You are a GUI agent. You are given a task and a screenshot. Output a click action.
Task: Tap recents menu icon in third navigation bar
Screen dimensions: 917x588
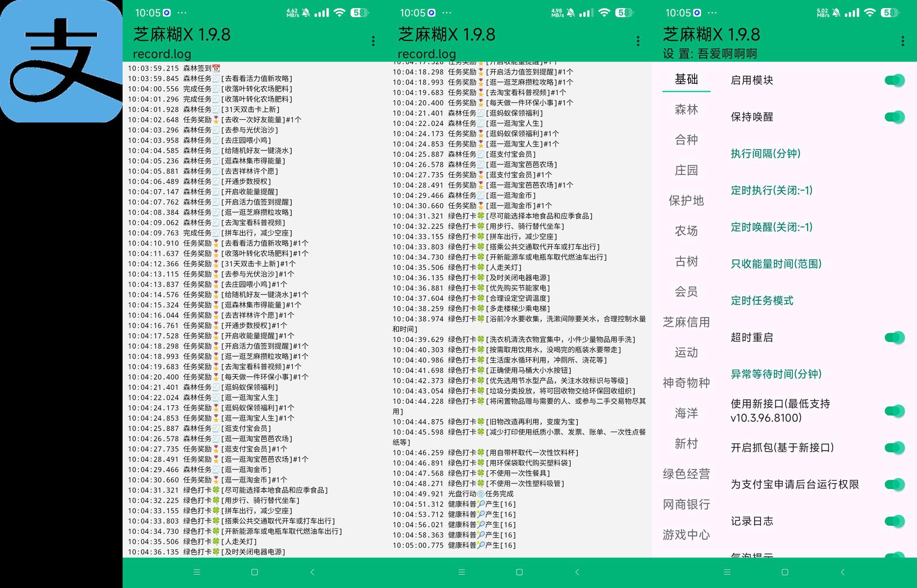[727, 572]
